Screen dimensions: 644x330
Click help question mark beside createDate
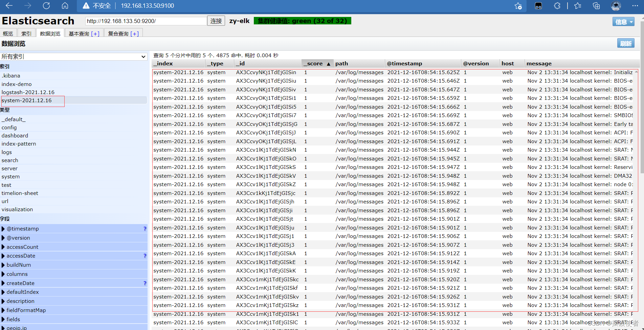(145, 283)
